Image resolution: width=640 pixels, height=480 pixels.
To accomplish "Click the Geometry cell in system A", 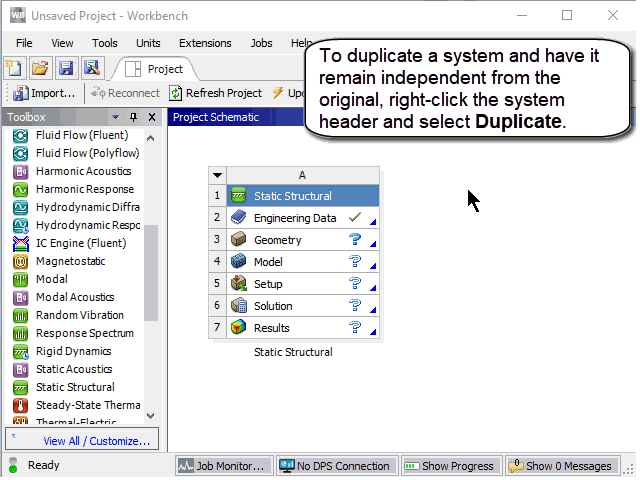I will 277,240.
